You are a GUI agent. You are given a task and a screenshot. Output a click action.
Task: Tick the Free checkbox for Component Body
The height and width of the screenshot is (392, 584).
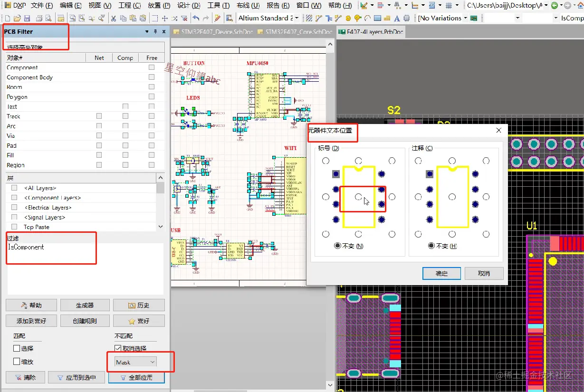coord(152,77)
